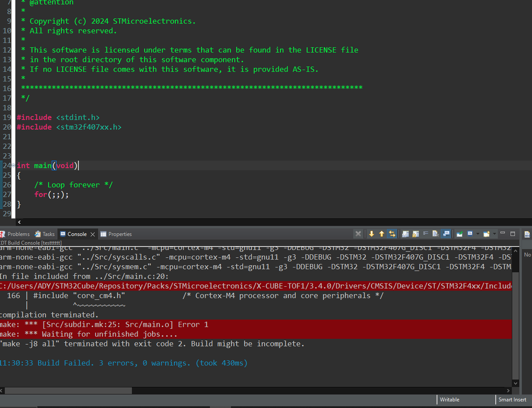Click editor horizontal scroll left arrow
The width and height of the screenshot is (532, 408).
click(19, 222)
